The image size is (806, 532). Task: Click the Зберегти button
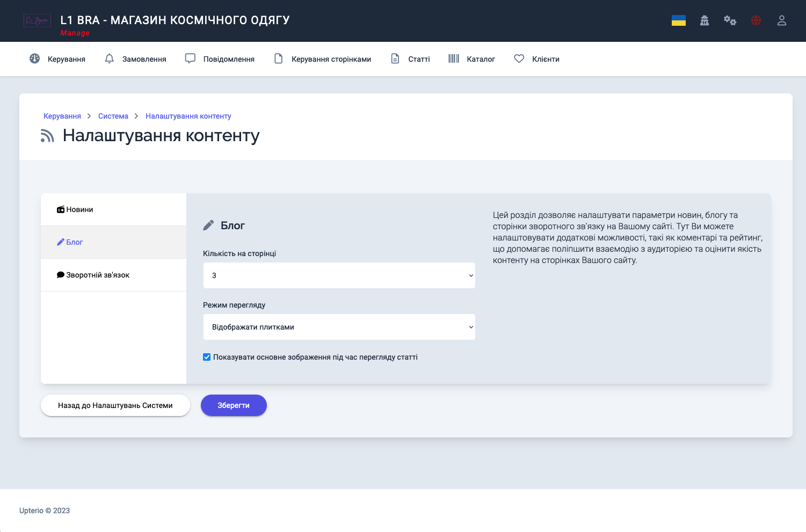point(234,405)
